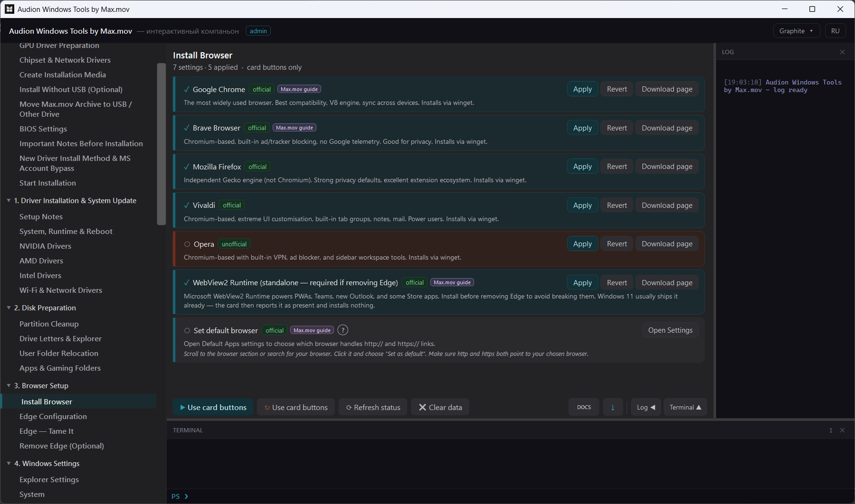Screen dimensions: 855x504
Task: Click the sidebar vertical scrollbar
Action: pos(161,144)
